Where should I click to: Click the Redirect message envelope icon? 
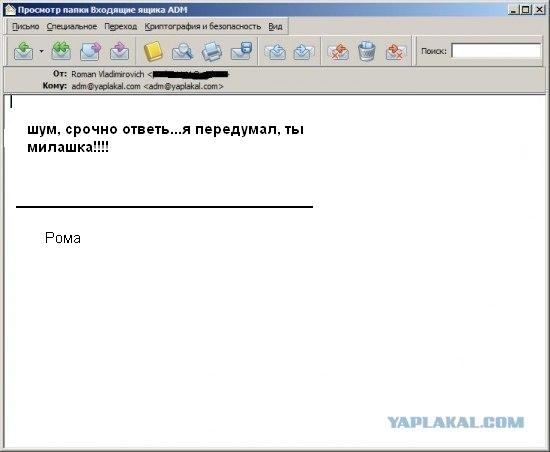pyautogui.click(x=119, y=51)
